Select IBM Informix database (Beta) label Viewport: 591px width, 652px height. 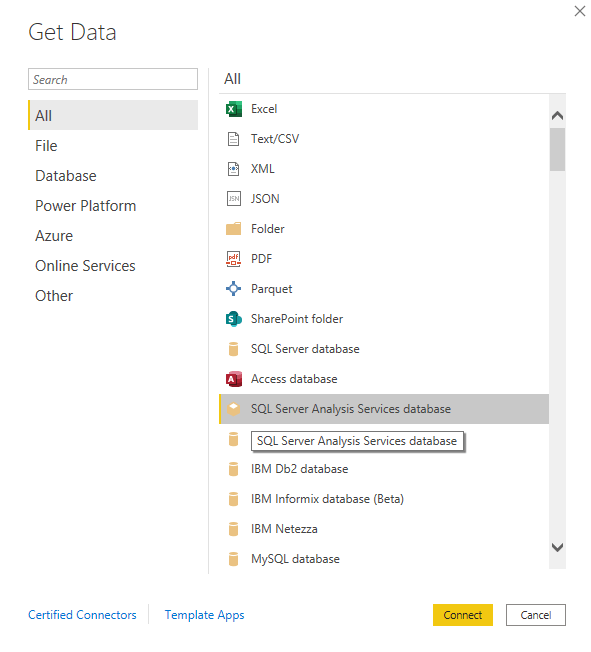click(x=327, y=499)
